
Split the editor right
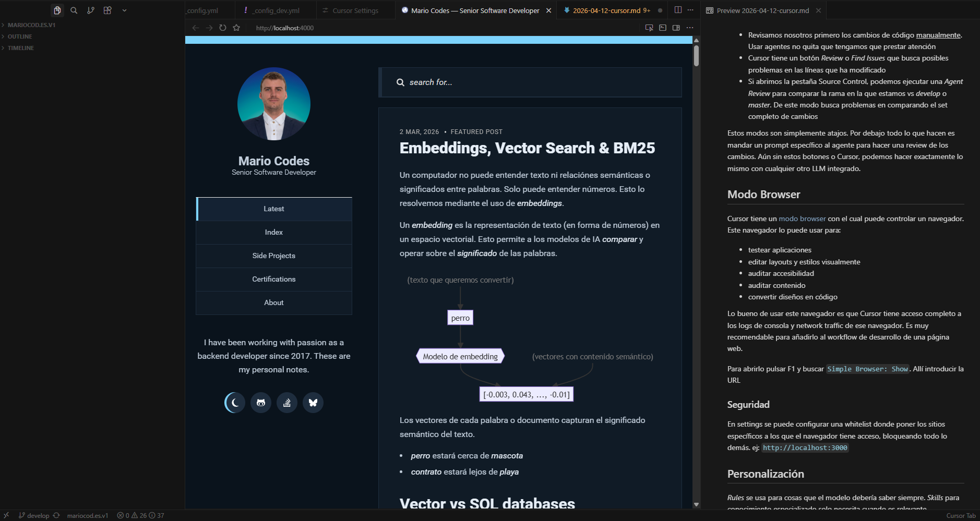(678, 10)
